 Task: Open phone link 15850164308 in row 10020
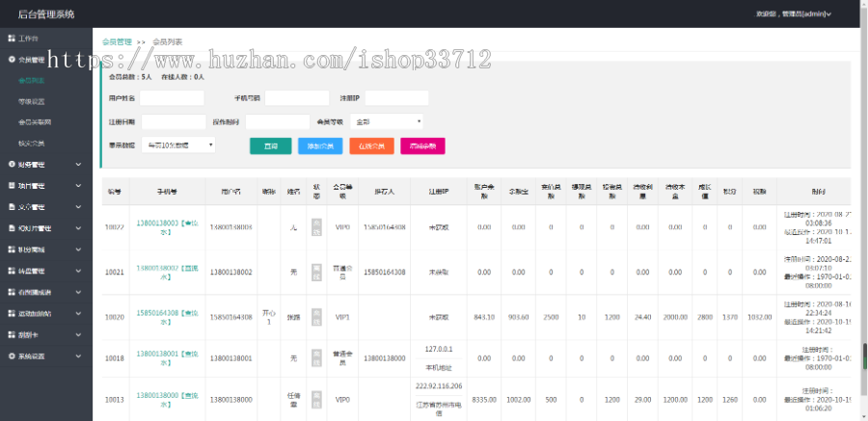click(x=167, y=317)
